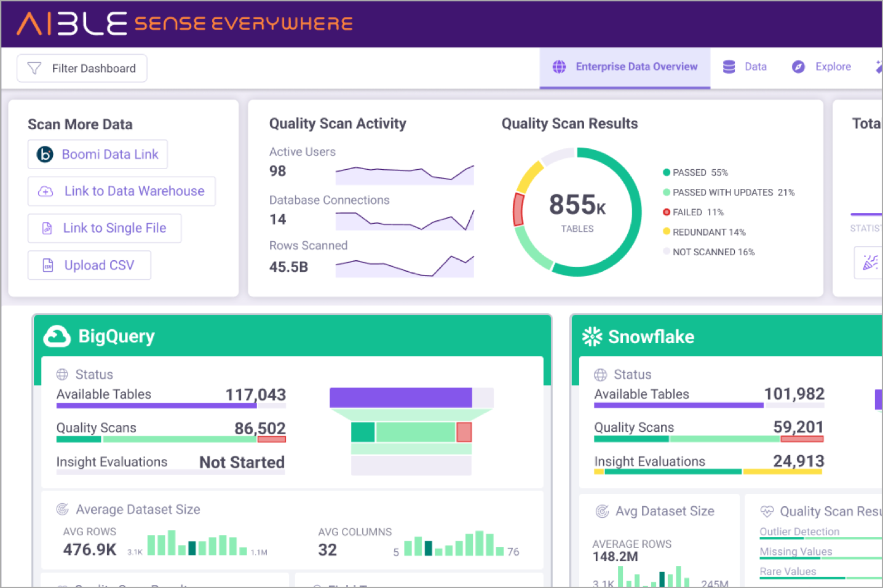Click the Upload CSV button
883x588 pixels.
point(89,265)
